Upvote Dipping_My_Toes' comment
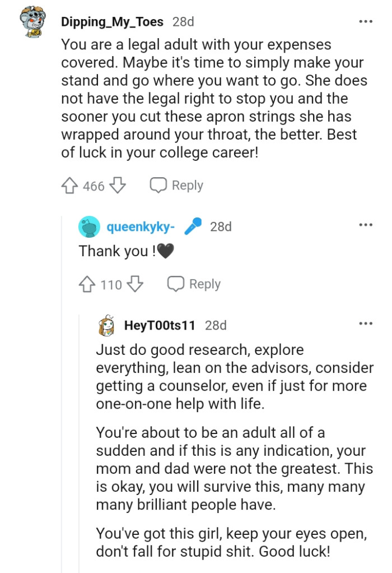The width and height of the screenshot is (392, 573). click(70, 185)
